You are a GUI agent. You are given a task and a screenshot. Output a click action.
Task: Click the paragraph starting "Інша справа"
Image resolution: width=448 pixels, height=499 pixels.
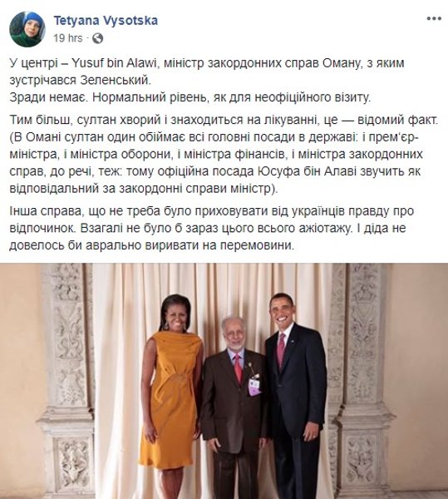point(211,228)
